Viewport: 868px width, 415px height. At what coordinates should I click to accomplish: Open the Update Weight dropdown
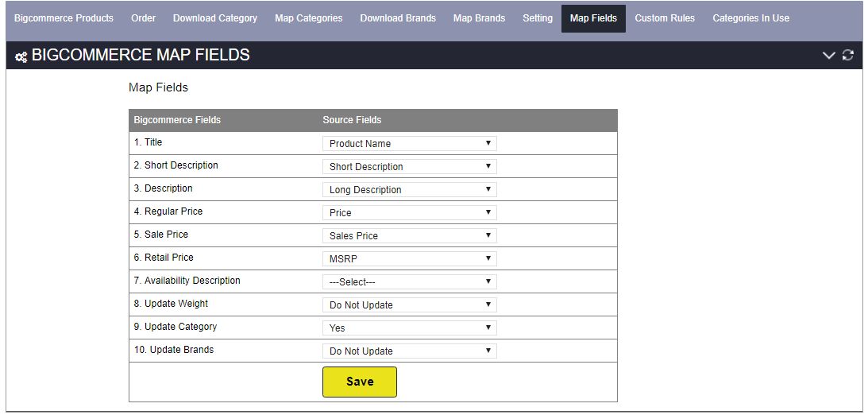(x=410, y=304)
